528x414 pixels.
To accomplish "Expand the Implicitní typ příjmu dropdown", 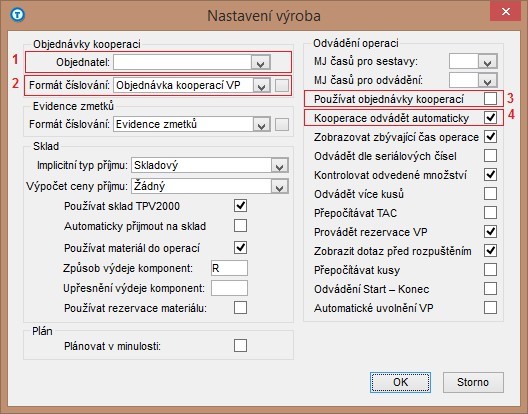I will pyautogui.click(x=279, y=165).
